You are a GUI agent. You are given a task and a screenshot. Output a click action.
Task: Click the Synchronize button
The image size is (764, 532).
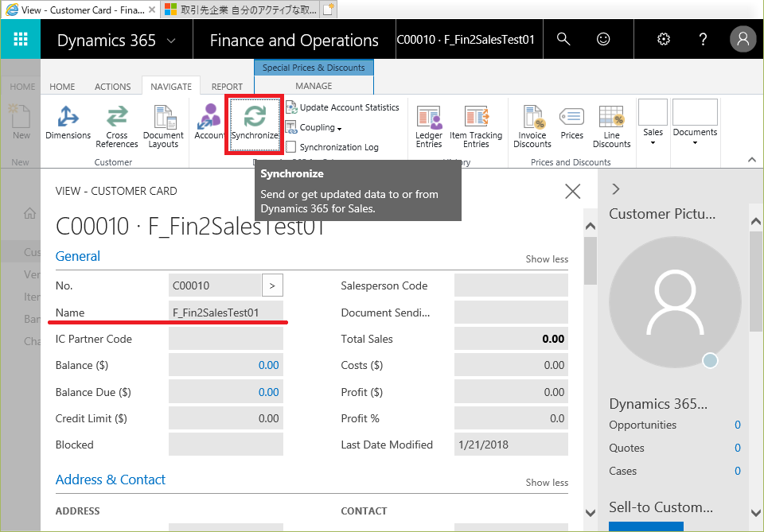point(255,125)
